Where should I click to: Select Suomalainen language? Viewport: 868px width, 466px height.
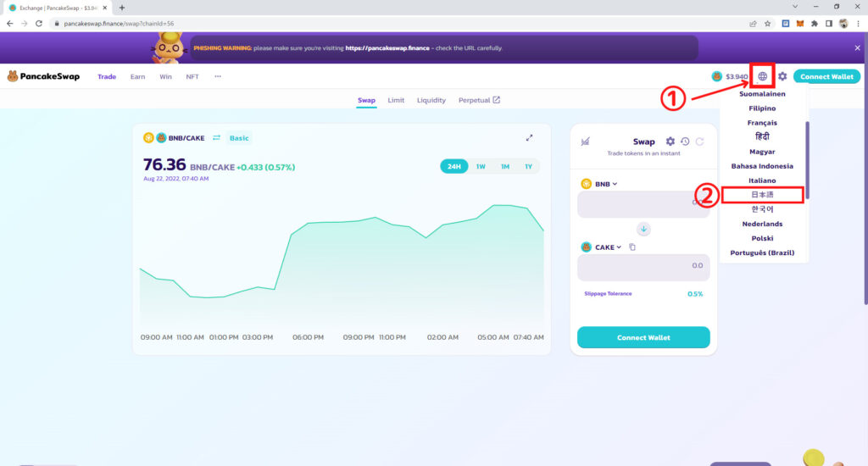(762, 94)
